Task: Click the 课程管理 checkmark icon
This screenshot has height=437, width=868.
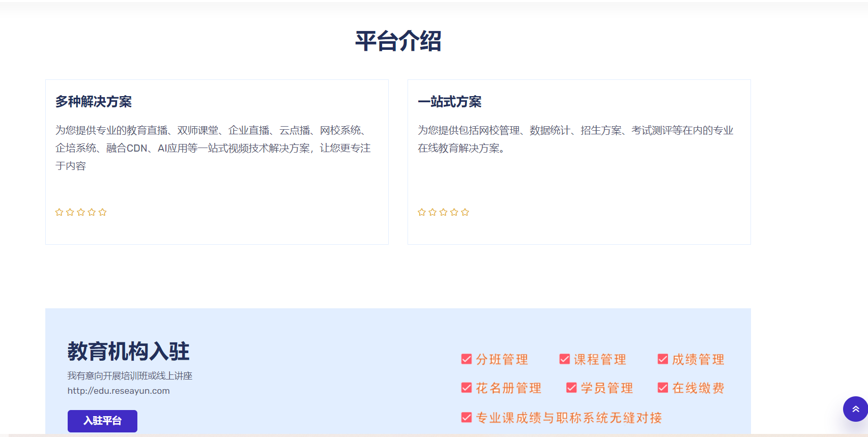Action: click(565, 359)
